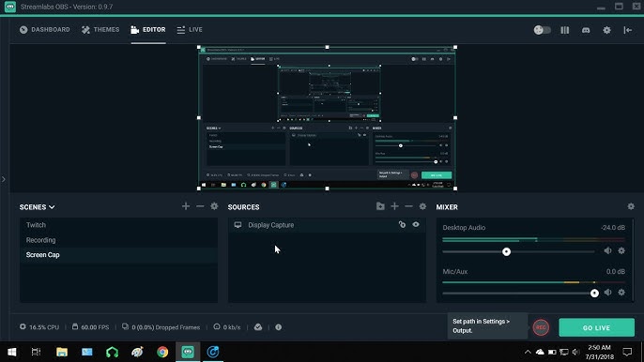Launch Chrome from taskbar
The height and width of the screenshot is (362, 644).
pyautogui.click(x=162, y=352)
